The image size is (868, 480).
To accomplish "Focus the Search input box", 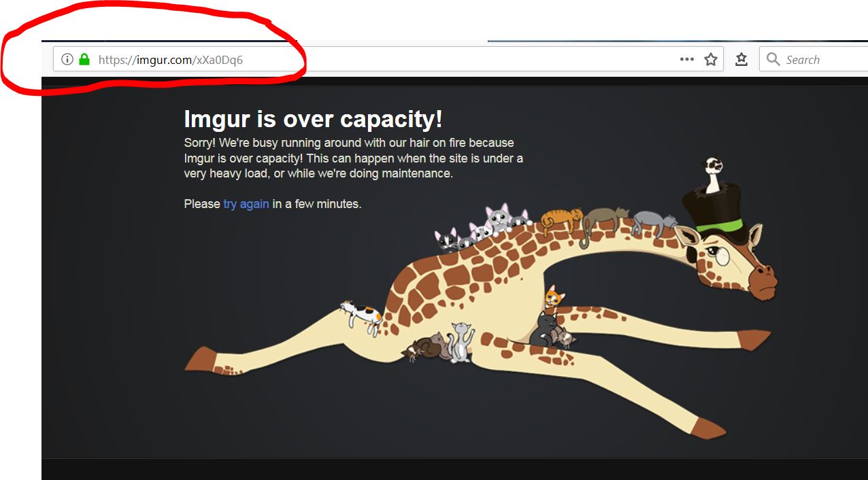I will coord(814,59).
